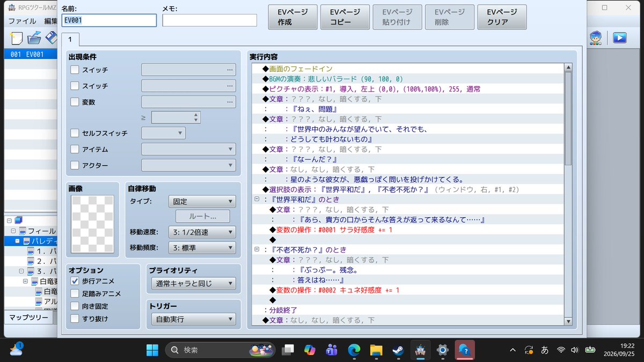The image size is (644, 362).
Task: Select event page tab 1
Action: (70, 40)
